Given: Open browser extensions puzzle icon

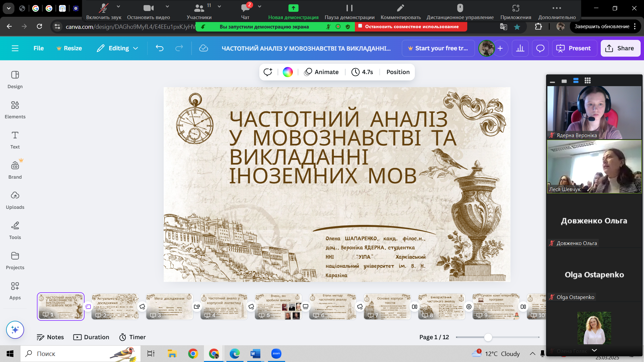Looking at the screenshot, I should coord(538,26).
